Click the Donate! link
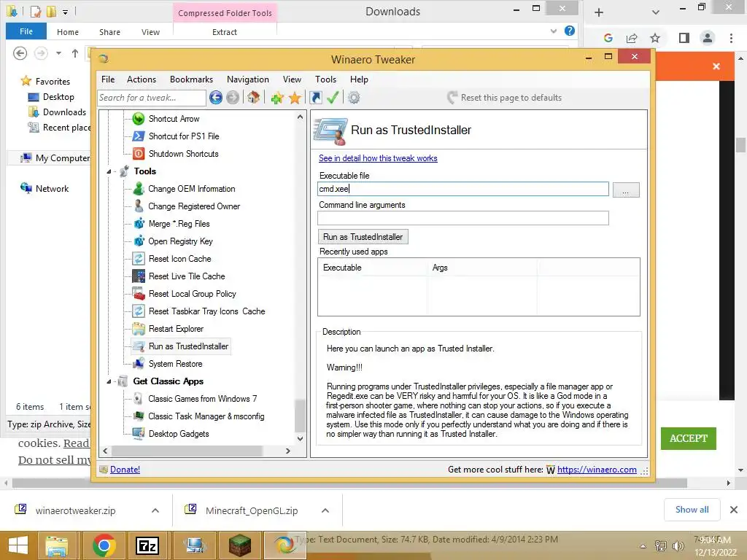This screenshot has height=560, width=747. tap(125, 470)
